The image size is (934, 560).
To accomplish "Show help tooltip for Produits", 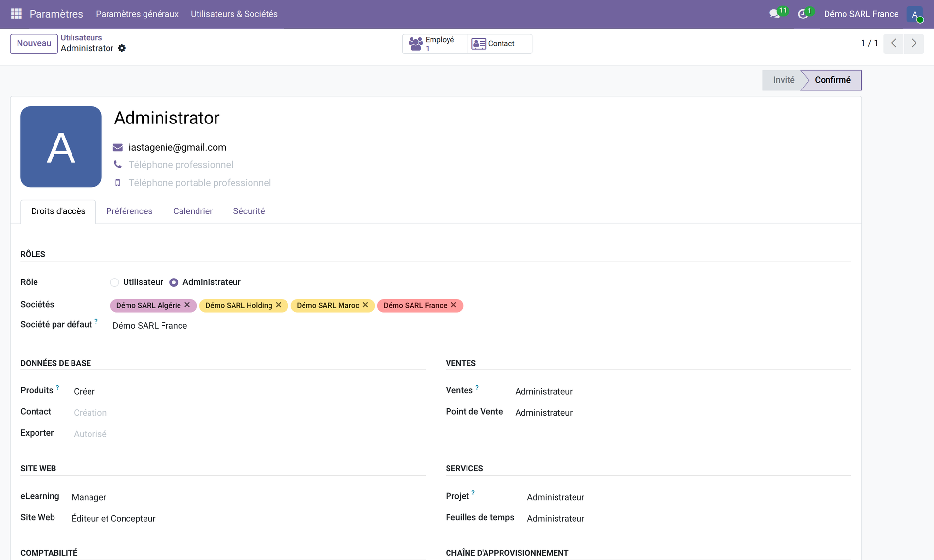I will click(x=57, y=388).
